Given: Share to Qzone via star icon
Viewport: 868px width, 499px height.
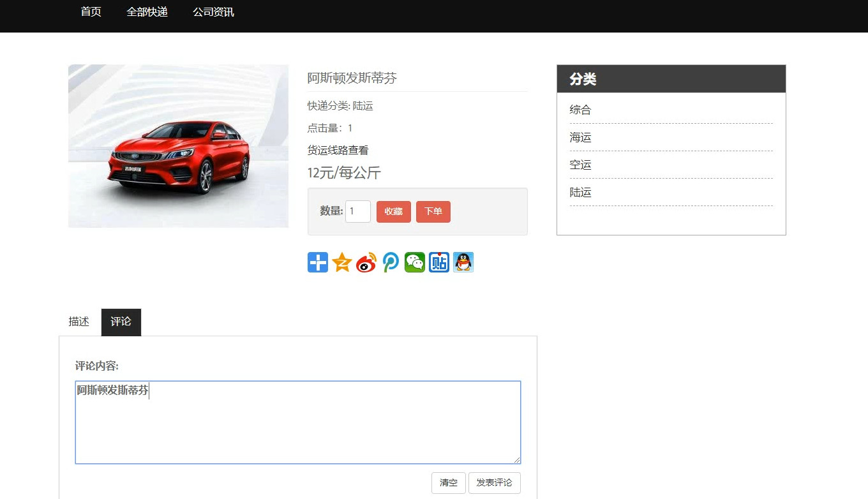Looking at the screenshot, I should coord(342,262).
